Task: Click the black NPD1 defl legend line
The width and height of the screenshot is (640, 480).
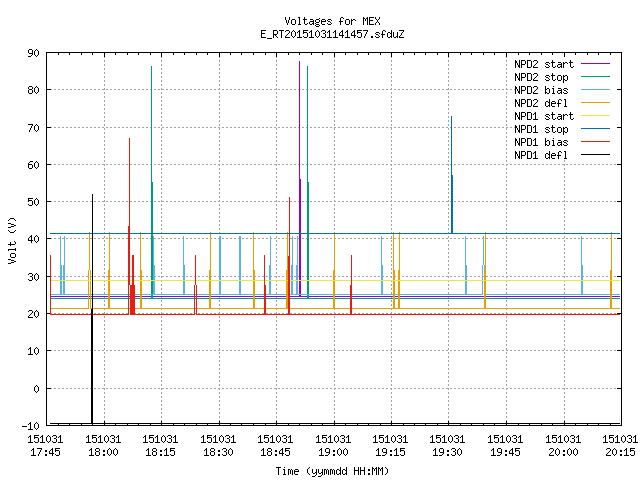Action: pos(595,155)
